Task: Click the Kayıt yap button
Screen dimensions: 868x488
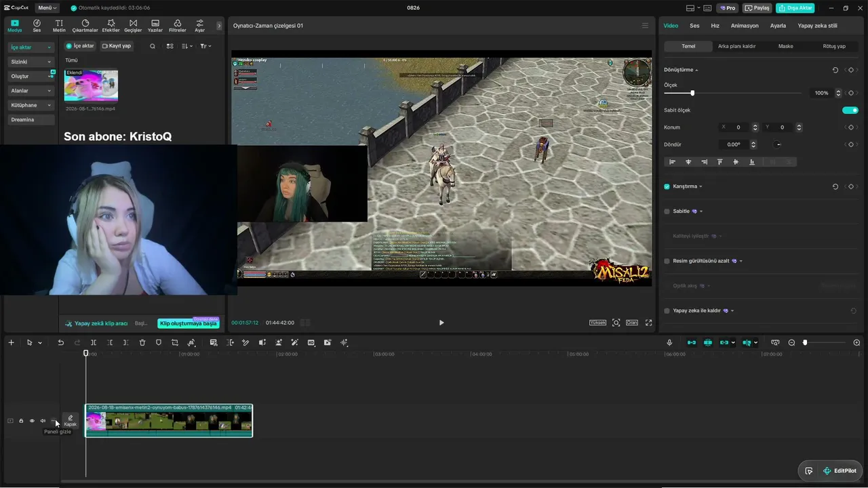Action: [117, 46]
